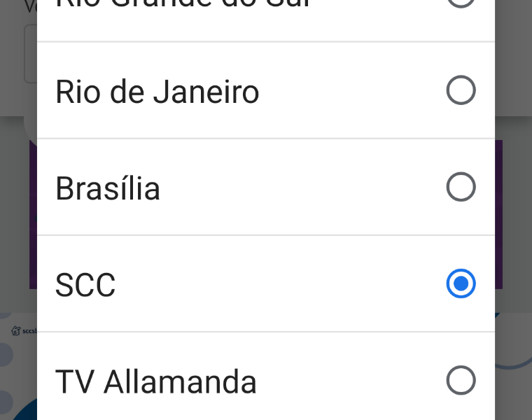Viewport: 532px width, 420px height.
Task: Click the selected SCC radio button
Action: point(461,283)
